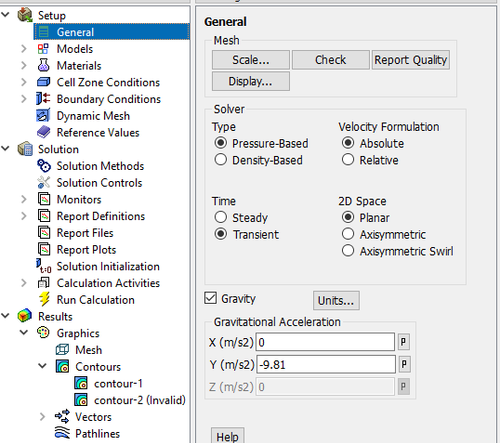Click the Vectors icon

pyautogui.click(x=62, y=416)
